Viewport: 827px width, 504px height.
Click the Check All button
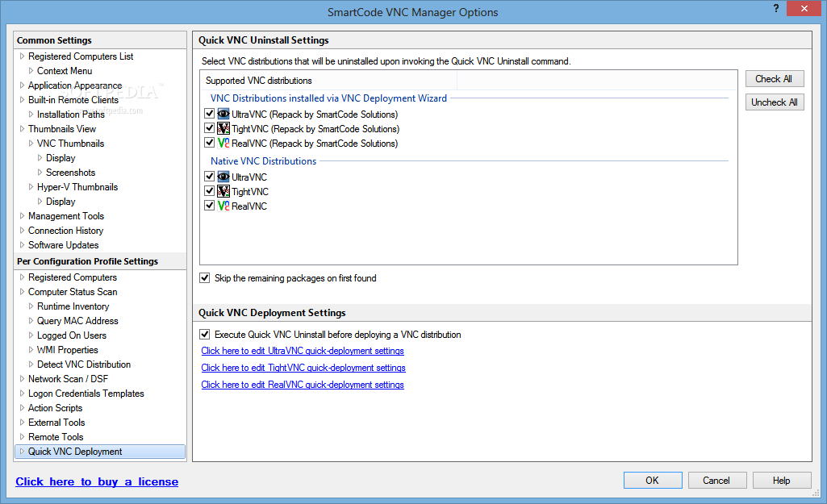[775, 78]
